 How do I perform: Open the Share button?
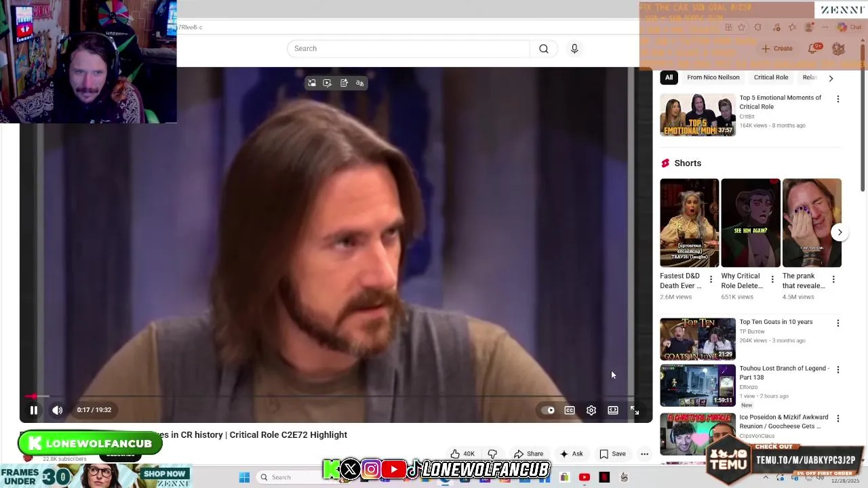528,454
